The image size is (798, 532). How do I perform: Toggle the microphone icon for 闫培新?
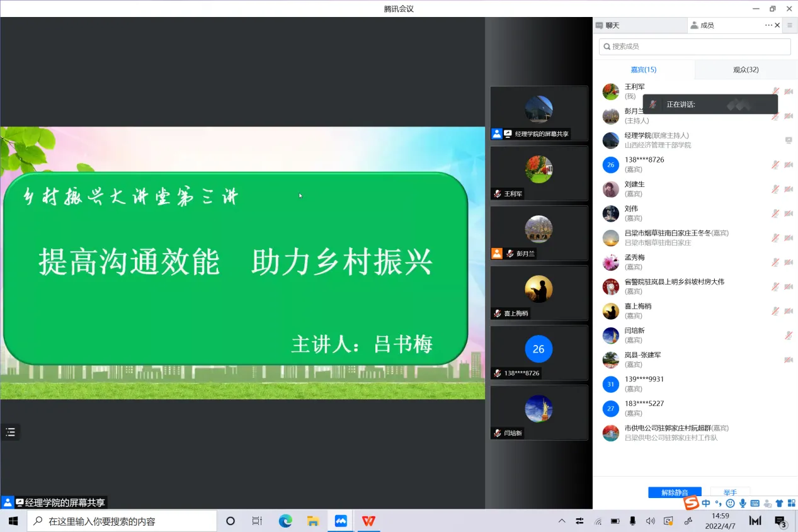coord(788,336)
